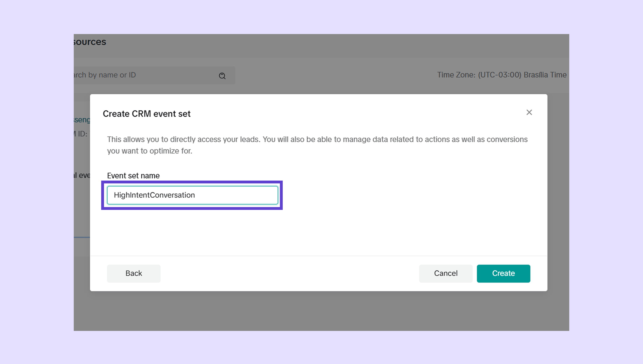
Task: Click the Event set name label
Action: [x=133, y=175]
